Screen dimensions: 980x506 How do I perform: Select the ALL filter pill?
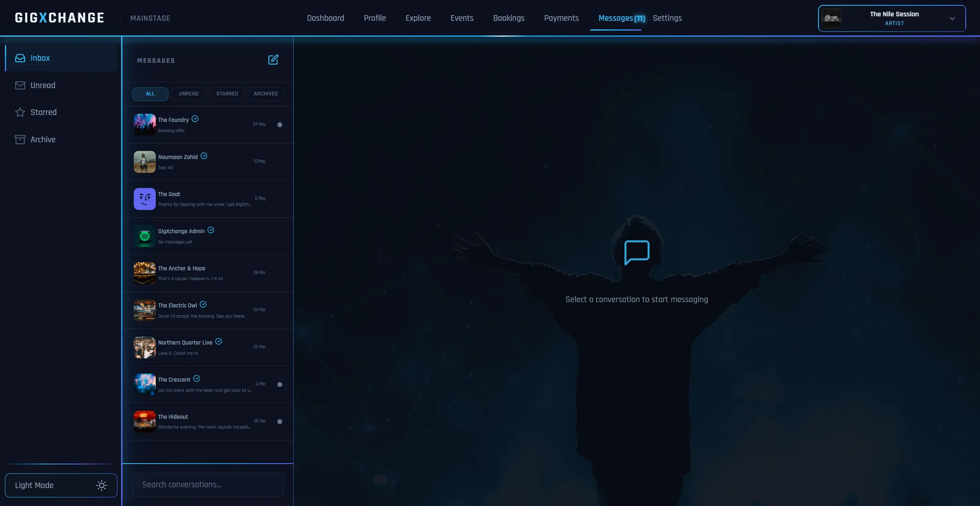coord(150,94)
